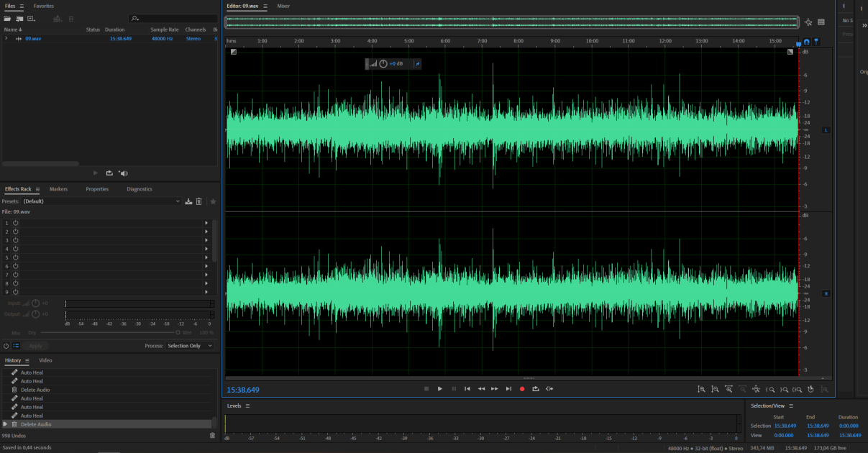Move playhead to next marker
Screen dimensions: 868x453
point(508,389)
